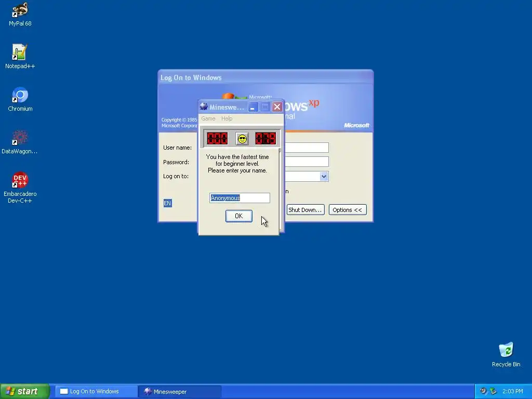Open the Help menu in Minesweeper
The height and width of the screenshot is (399, 532).
[x=227, y=118]
